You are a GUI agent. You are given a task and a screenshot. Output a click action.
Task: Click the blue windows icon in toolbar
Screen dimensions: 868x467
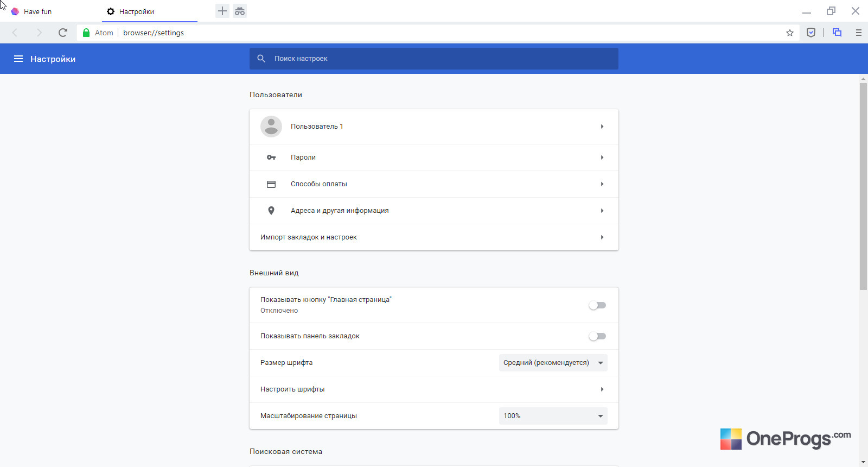[x=837, y=33]
